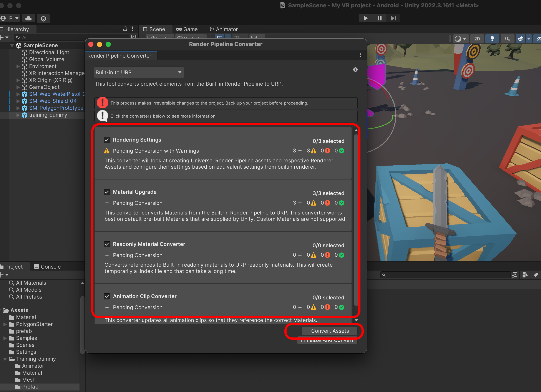Toggle 2D view mode button
The width and height of the screenshot is (541, 392).
pos(477,39)
